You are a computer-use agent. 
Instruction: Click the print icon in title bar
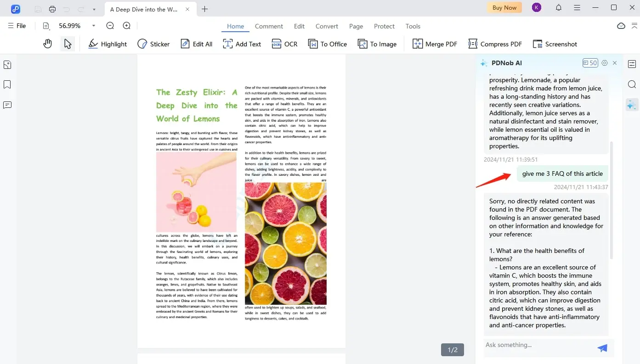point(52,9)
